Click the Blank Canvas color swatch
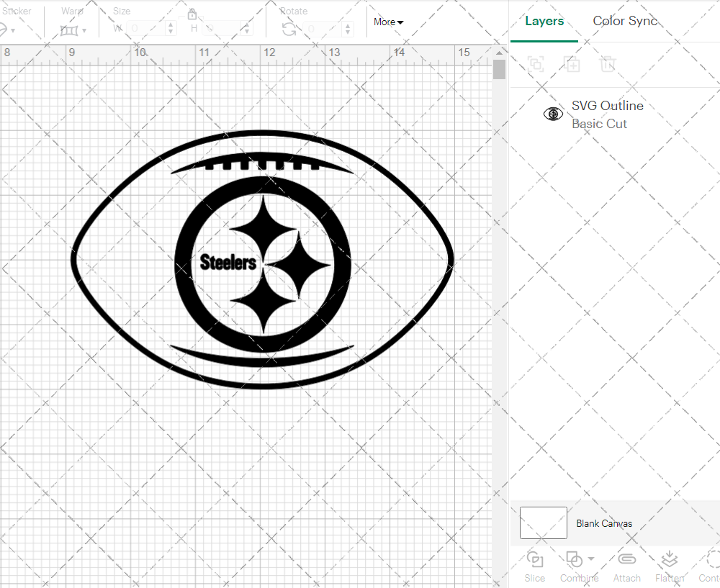Viewport: 720px width, 588px height. 543,523
